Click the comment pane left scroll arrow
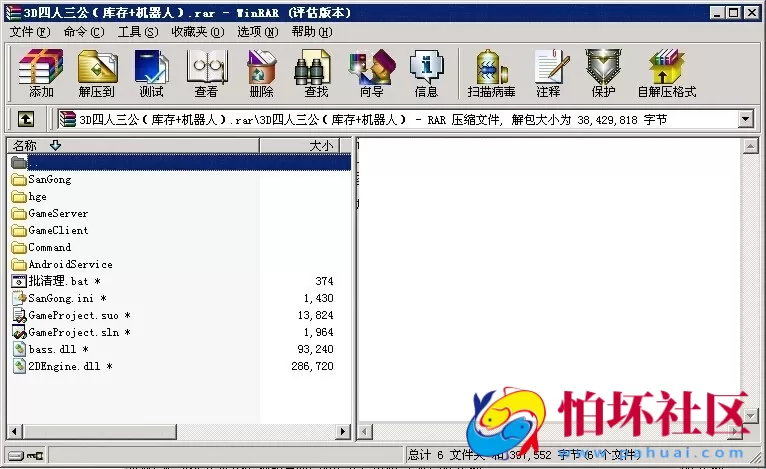Viewport: 766px width, 469px height. pyautogui.click(x=365, y=431)
